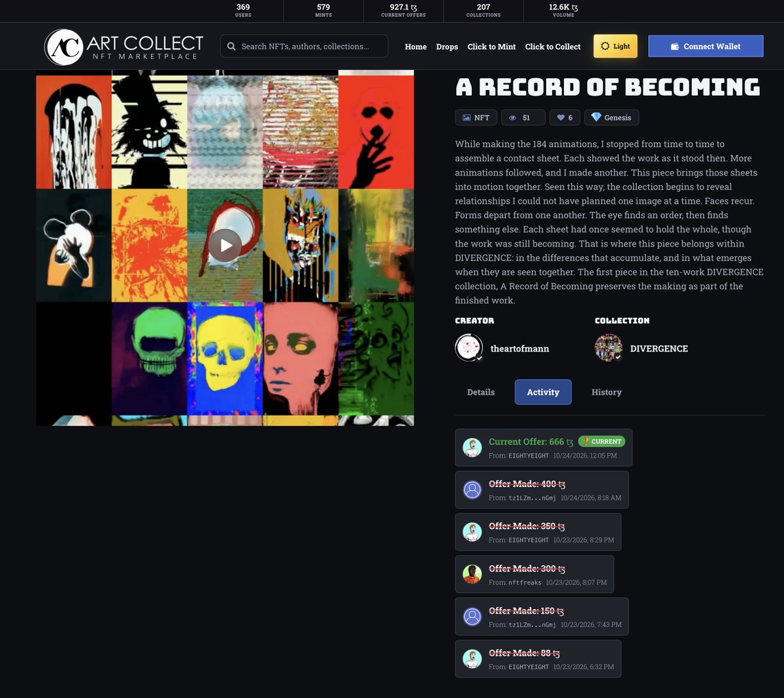Click the red masked face tile
The height and width of the screenshot is (698, 784).
point(376,132)
